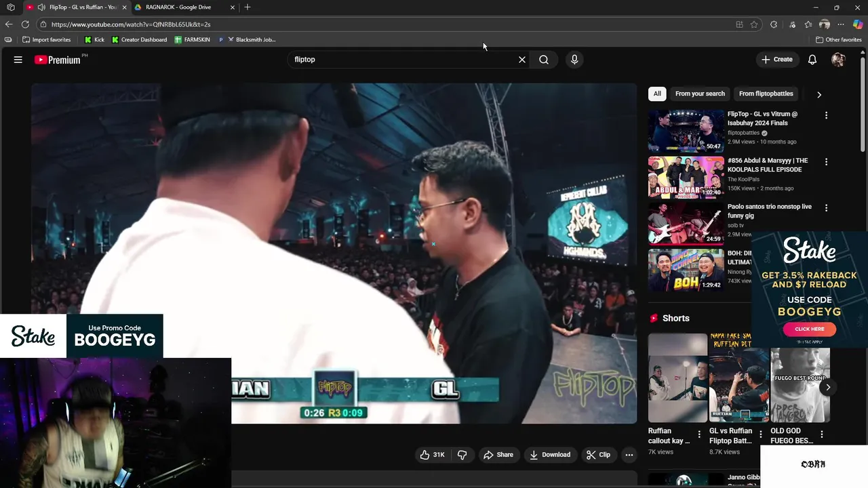Screen dimensions: 868x488
Task: Mute tab via speaker icon
Action: click(41, 7)
